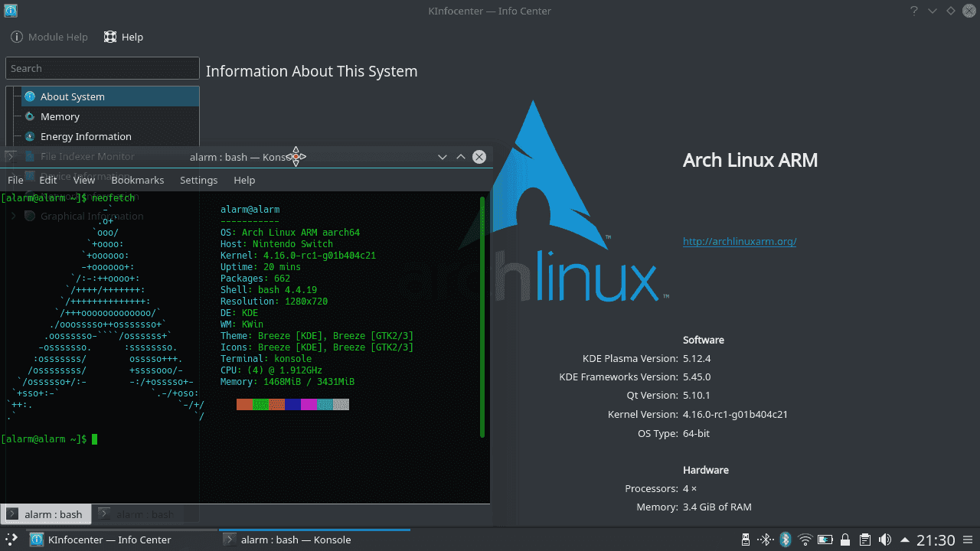Click the white Bluetooth tray icon with dots
Viewport: 980px width, 551px height.
click(x=766, y=540)
